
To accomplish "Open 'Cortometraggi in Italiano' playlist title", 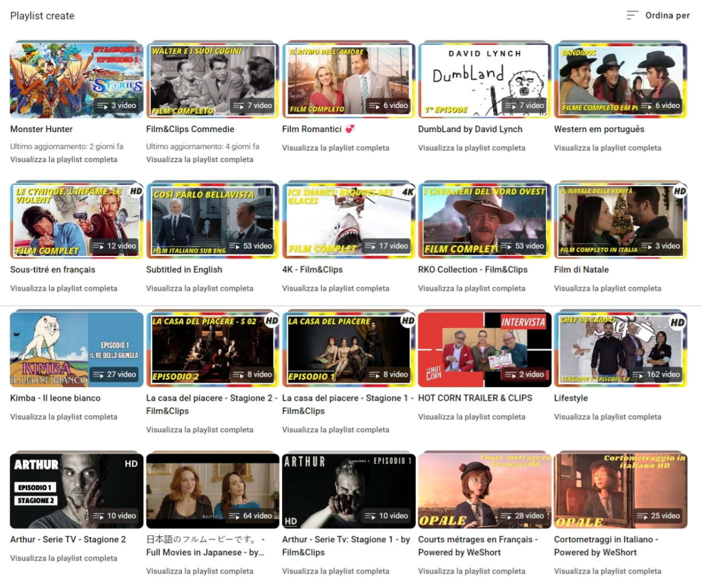I will [606, 546].
